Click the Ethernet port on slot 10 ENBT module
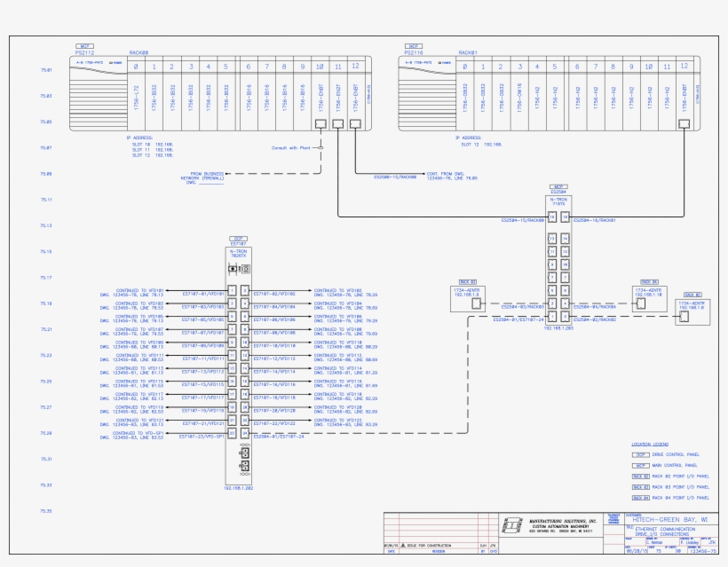Image resolution: width=728 pixels, height=567 pixels. 320,123
